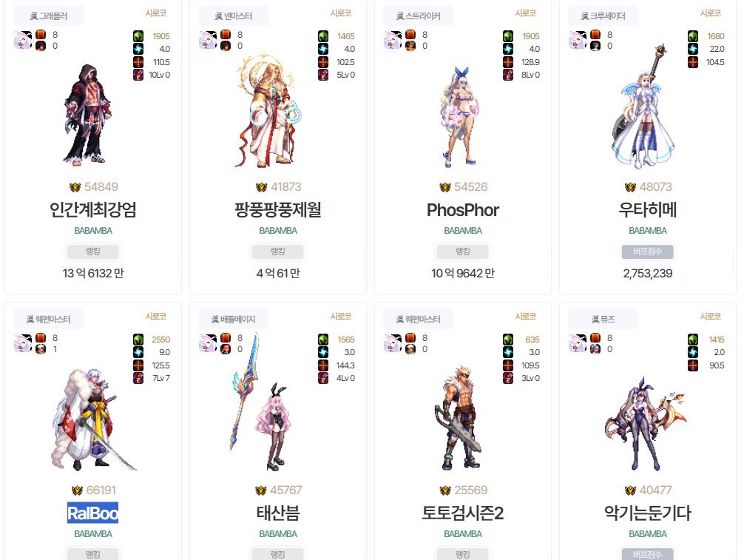The width and height of the screenshot is (744, 560).
Task: Click the green icon beside 2550
Action: (x=138, y=340)
